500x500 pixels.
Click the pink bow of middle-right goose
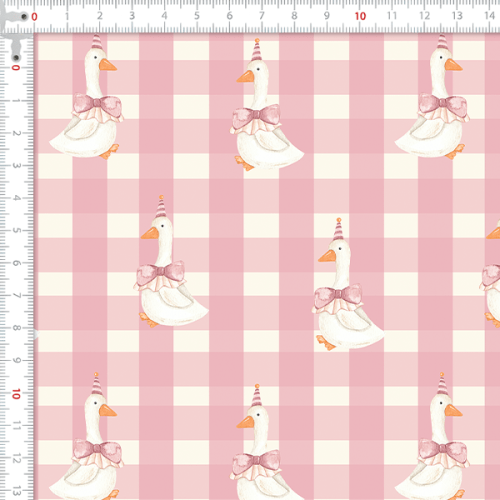(338, 295)
